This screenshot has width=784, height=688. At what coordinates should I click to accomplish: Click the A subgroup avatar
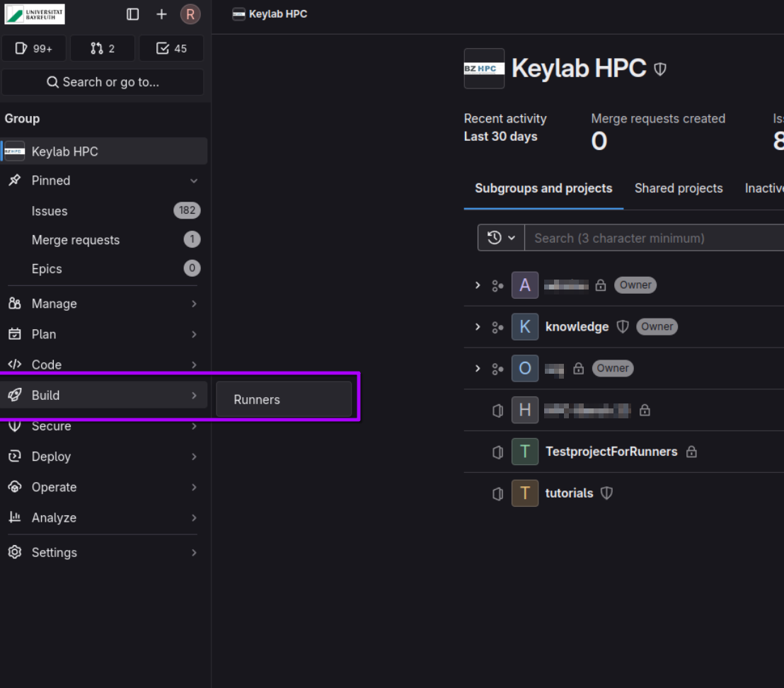click(x=525, y=285)
